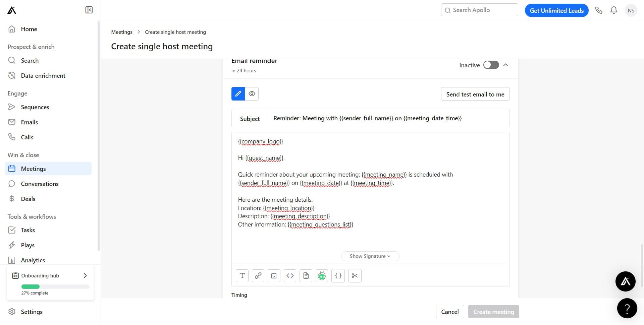Open the Meetings section in the sidebar

pyautogui.click(x=33, y=169)
